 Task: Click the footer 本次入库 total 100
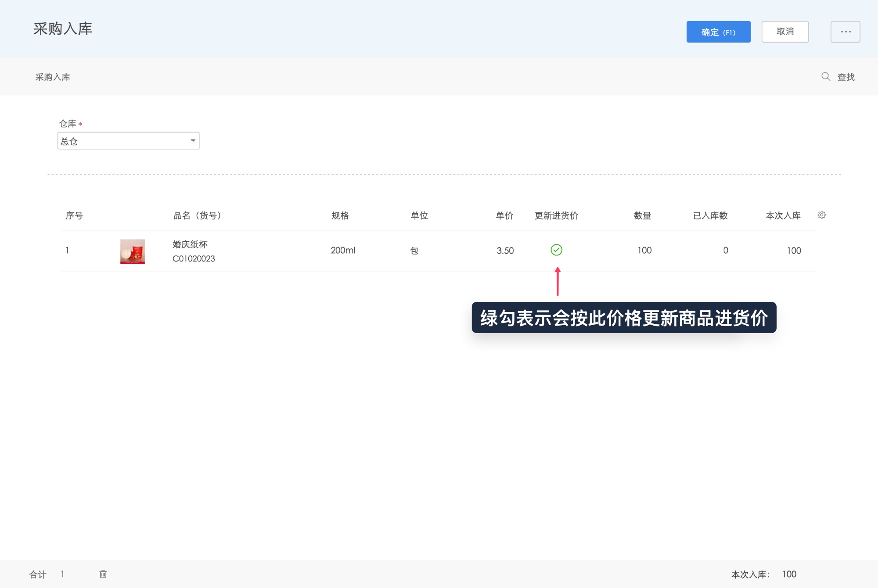(789, 574)
